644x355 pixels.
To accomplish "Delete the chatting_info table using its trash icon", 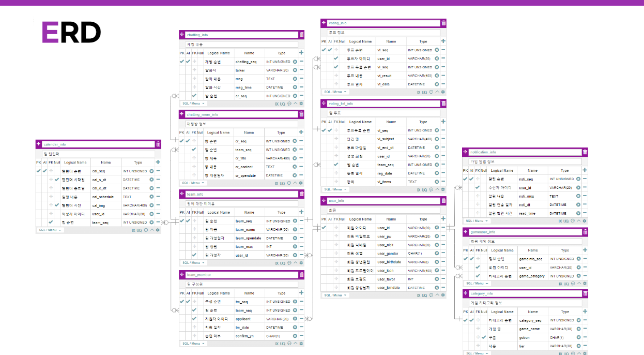I will [302, 35].
